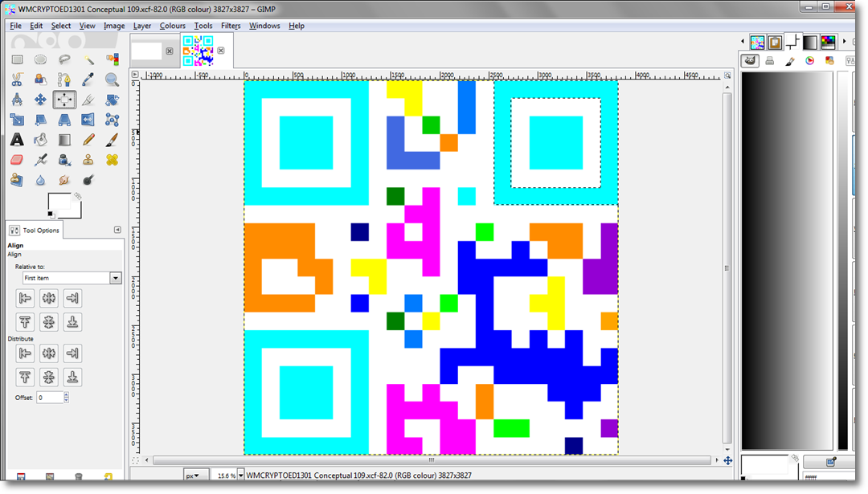Select the Rotate tool
This screenshot has height=494, width=868.
tap(112, 100)
